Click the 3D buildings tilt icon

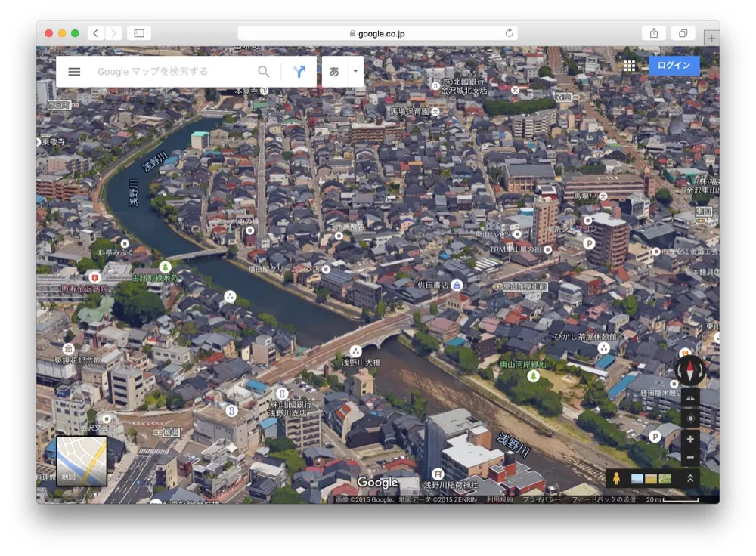690,398
